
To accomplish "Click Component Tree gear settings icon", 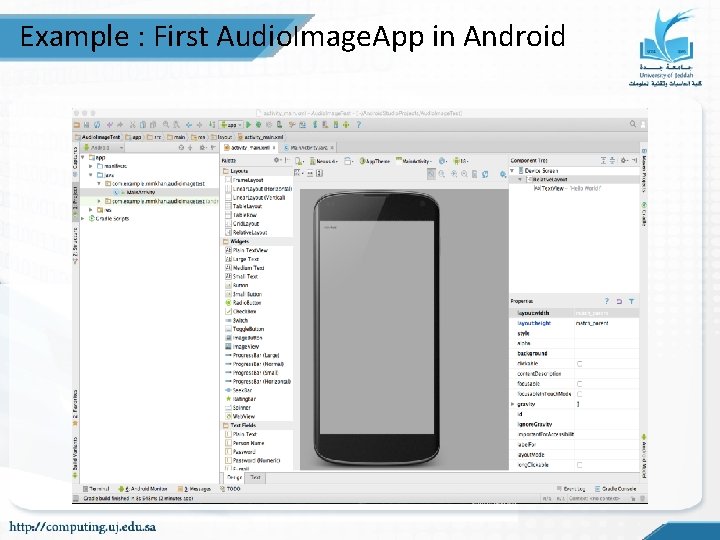I will [x=624, y=160].
